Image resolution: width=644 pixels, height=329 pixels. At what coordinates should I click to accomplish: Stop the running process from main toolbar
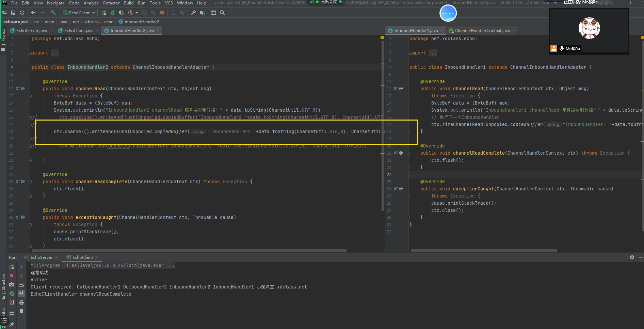[162, 13]
